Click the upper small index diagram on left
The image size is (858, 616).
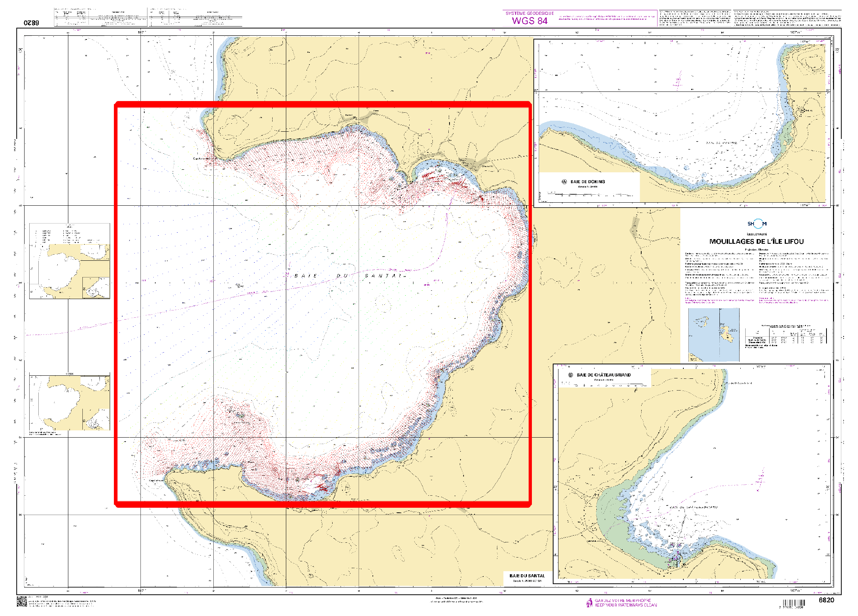coord(69,261)
